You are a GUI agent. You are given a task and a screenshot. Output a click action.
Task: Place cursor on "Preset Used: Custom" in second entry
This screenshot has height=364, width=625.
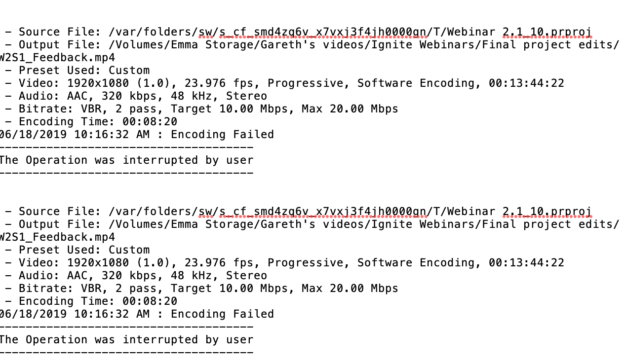coord(84,250)
